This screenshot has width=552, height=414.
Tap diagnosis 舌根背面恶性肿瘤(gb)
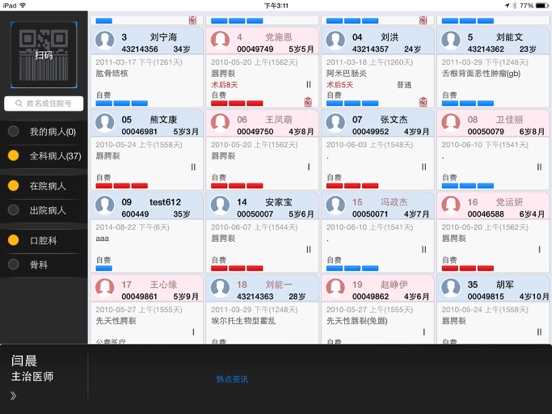click(481, 73)
